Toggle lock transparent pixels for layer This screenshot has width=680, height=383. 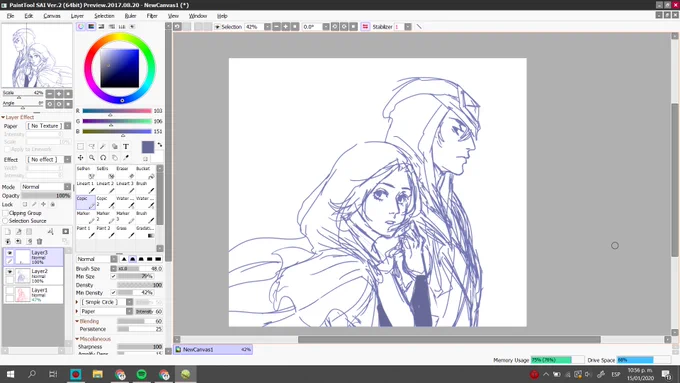[x=25, y=204]
